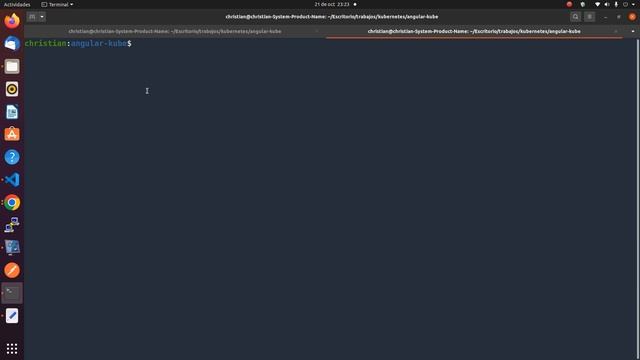Click the terminal scrollbar
The width and height of the screenshot is (640, 360).
638,199
